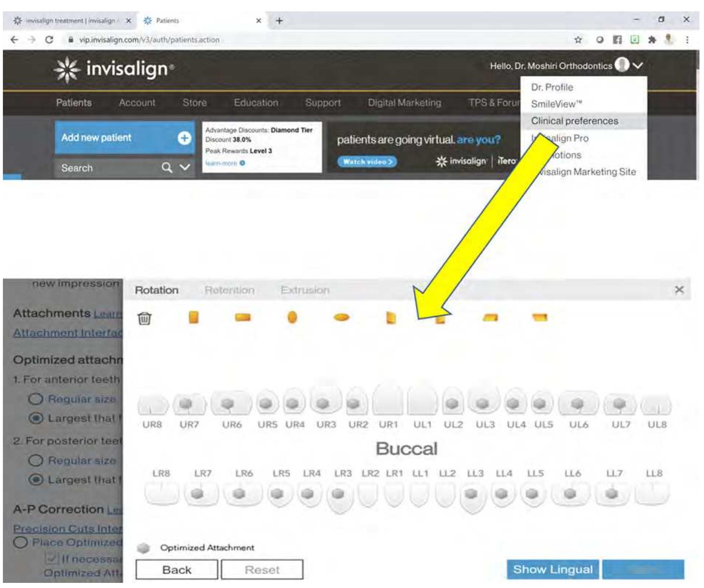Click the UL6 molar tooth
Viewport: 704px width, 588px height.
tap(578, 403)
